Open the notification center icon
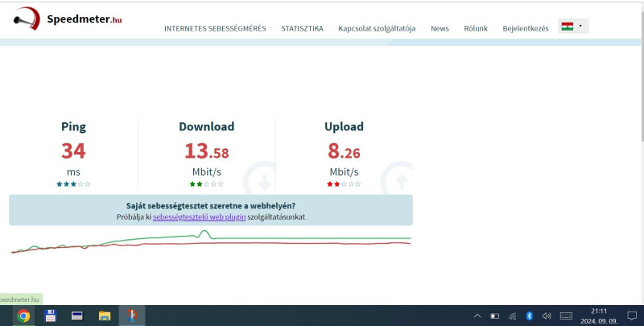 (632, 316)
